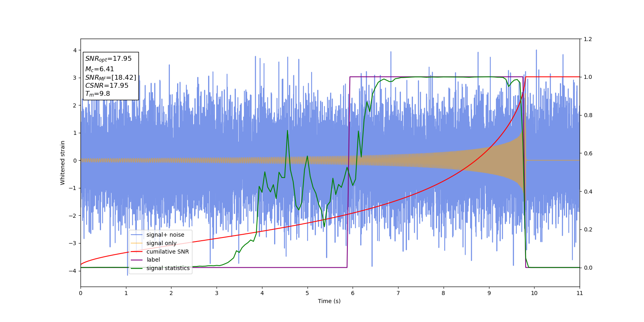
Task: Click x-axis tick label 6
Action: (x=353, y=293)
